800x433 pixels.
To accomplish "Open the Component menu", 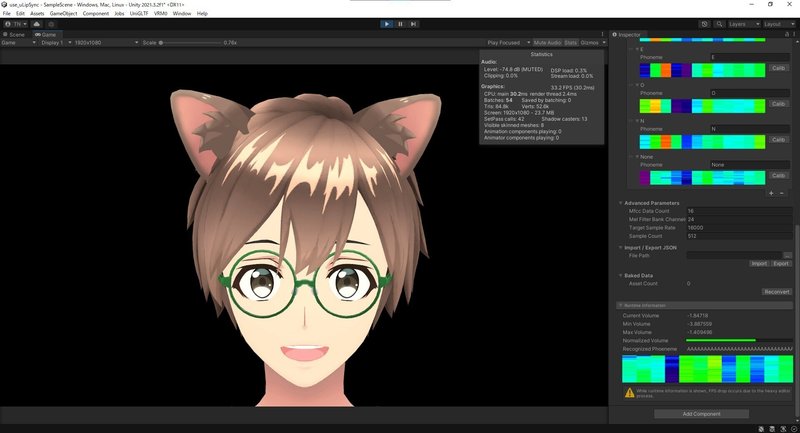I will pyautogui.click(x=95, y=14).
